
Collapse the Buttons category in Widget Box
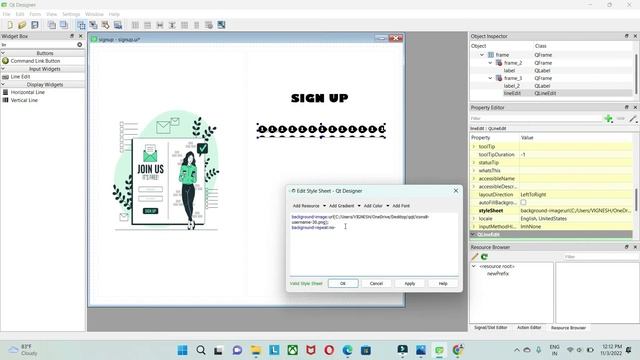coord(3,53)
